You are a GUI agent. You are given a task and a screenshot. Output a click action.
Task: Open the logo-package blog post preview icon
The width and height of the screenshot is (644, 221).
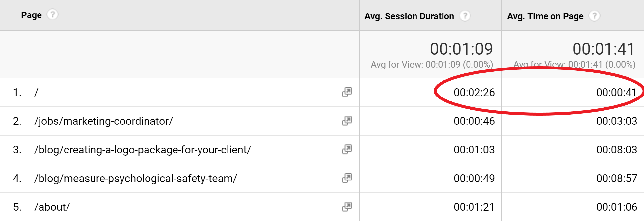tap(347, 150)
